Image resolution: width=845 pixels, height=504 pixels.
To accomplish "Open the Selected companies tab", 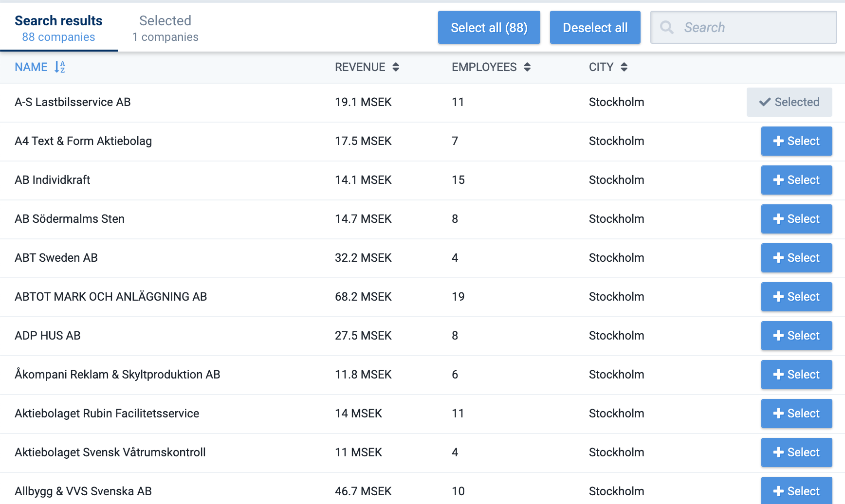I will pos(165,28).
